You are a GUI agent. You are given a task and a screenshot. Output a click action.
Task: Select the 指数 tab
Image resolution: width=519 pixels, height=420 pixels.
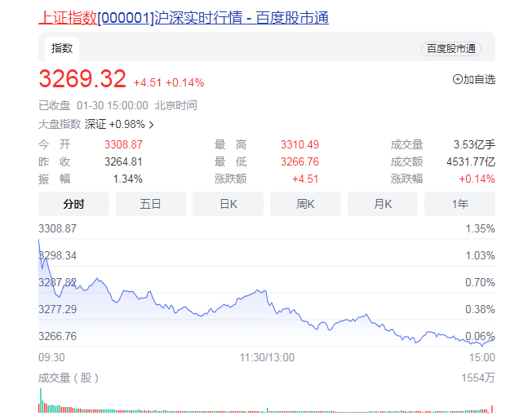tap(62, 49)
